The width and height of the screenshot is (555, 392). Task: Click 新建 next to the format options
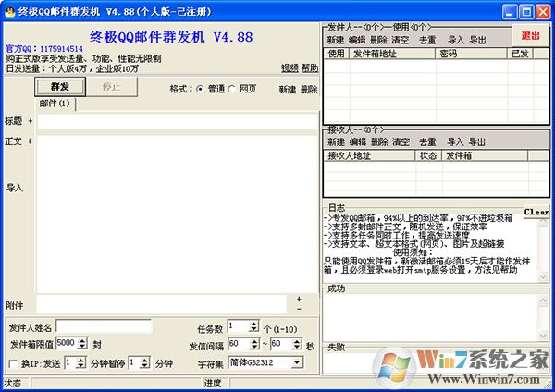[x=287, y=90]
